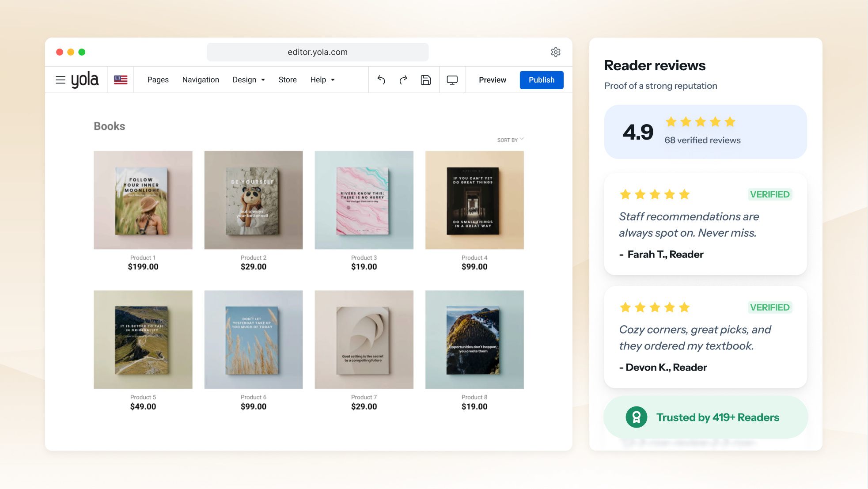The width and height of the screenshot is (868, 489).
Task: Select the Product 8 book thumbnail
Action: pos(474,340)
